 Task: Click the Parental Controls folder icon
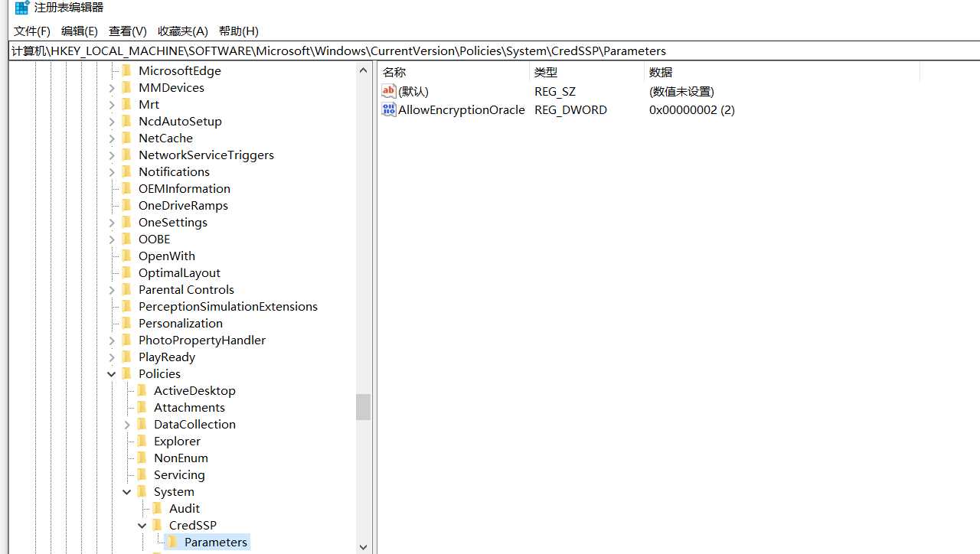pyautogui.click(x=127, y=289)
